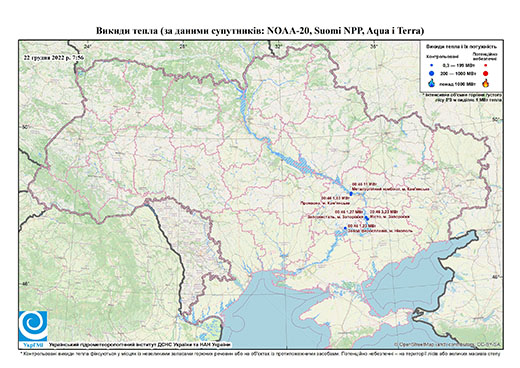Select the large red circle in the legend
This screenshot has width=520, height=368.
485,73
